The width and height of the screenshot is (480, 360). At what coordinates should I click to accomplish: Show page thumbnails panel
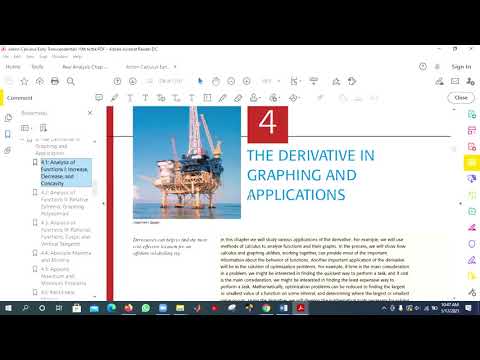pyautogui.click(x=8, y=118)
